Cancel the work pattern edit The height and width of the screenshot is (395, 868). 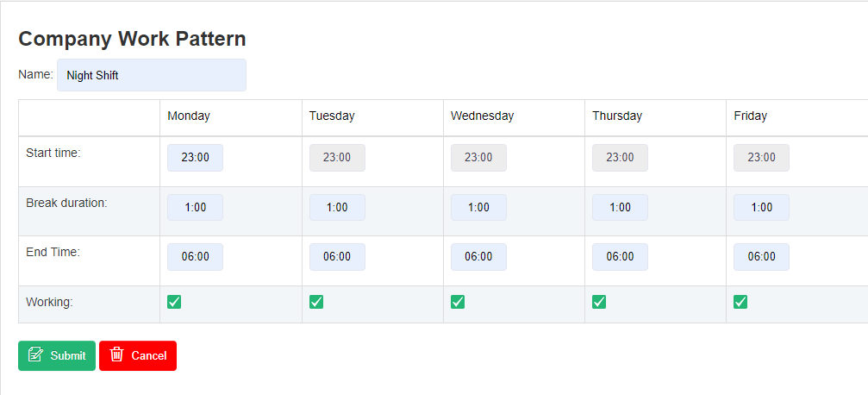pos(138,355)
